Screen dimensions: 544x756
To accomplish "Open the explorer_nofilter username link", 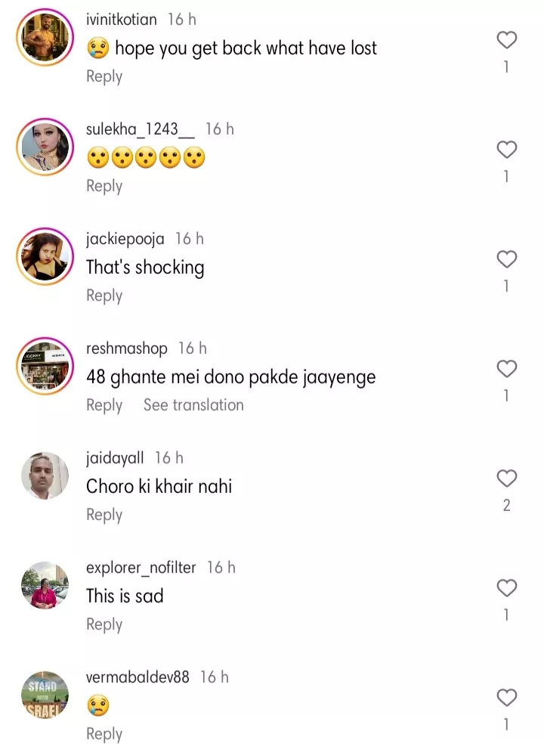I will (x=141, y=568).
